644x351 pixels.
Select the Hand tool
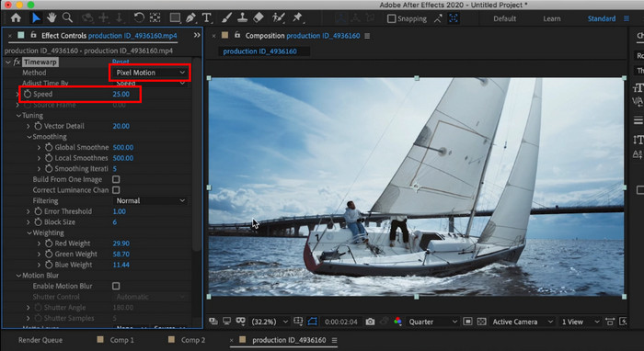pos(52,18)
